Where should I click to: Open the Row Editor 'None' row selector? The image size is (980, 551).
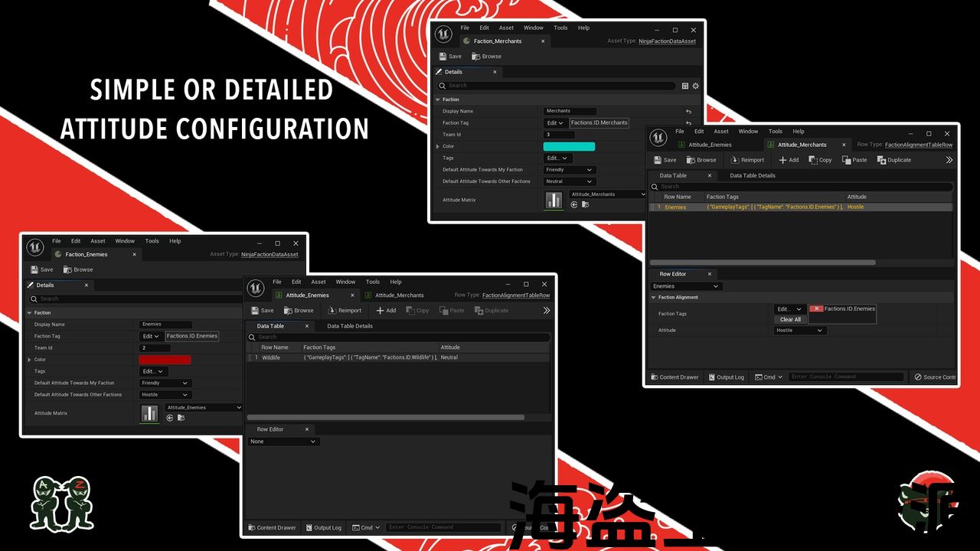[x=283, y=442]
